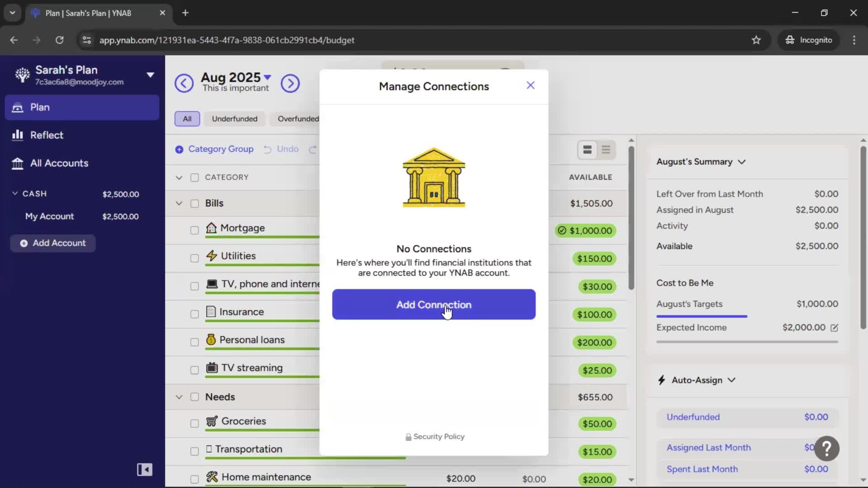Collapse the Bills group

pos(179,203)
